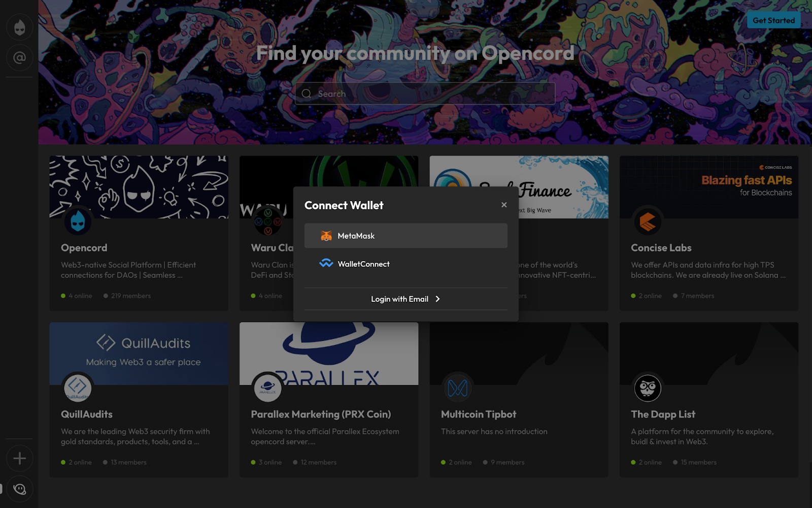Viewport: 812px width, 508px height.
Task: Click the Multicoin Tipbot community title
Action: (x=479, y=415)
